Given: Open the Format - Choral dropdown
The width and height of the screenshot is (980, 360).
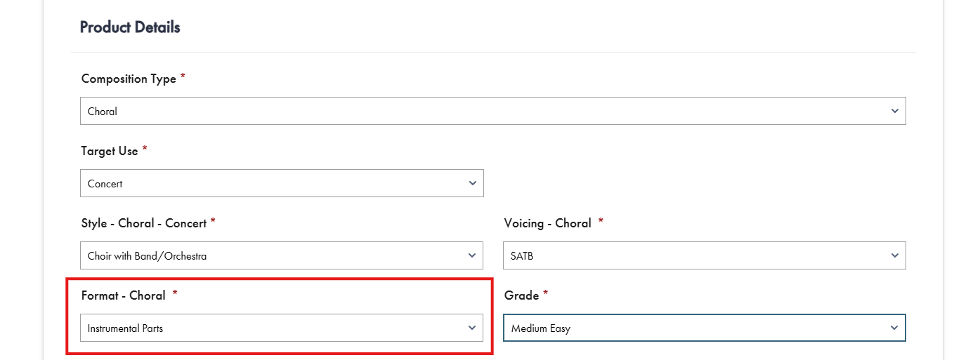Looking at the screenshot, I should pyautogui.click(x=282, y=328).
